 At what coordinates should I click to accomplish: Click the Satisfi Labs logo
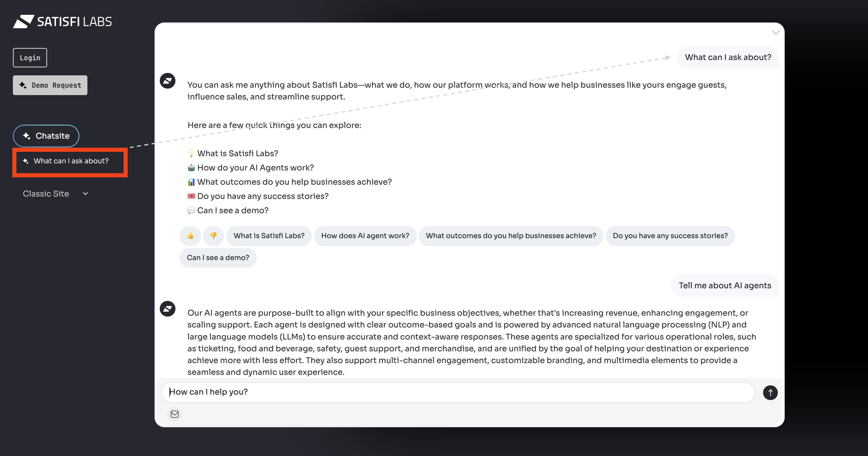tap(62, 22)
